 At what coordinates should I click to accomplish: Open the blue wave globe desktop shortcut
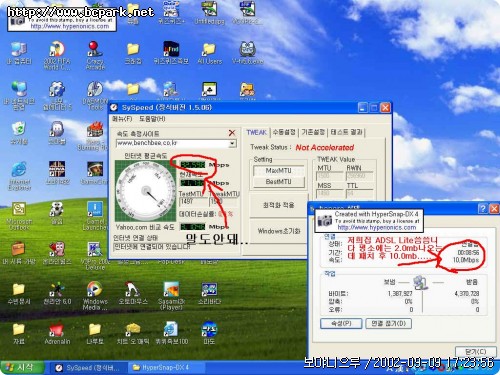click(209, 333)
